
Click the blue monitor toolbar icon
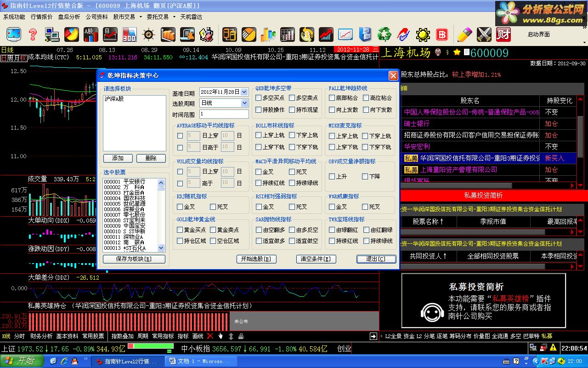tap(14, 34)
